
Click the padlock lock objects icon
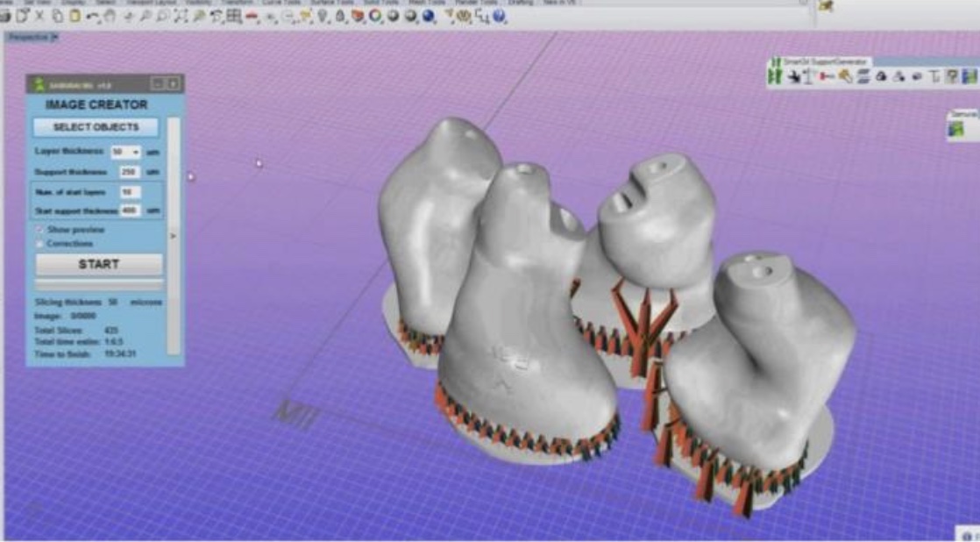coord(341,18)
